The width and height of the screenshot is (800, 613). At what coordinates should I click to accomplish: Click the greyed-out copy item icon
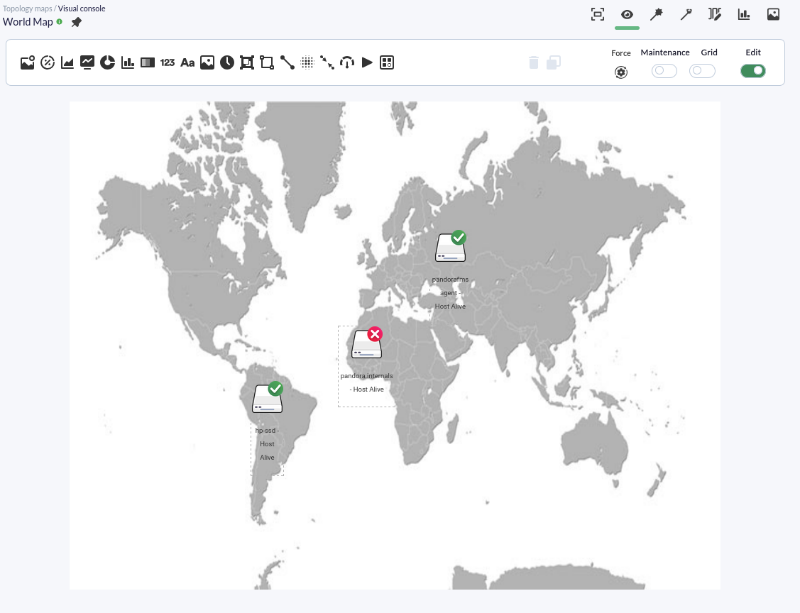[554, 63]
